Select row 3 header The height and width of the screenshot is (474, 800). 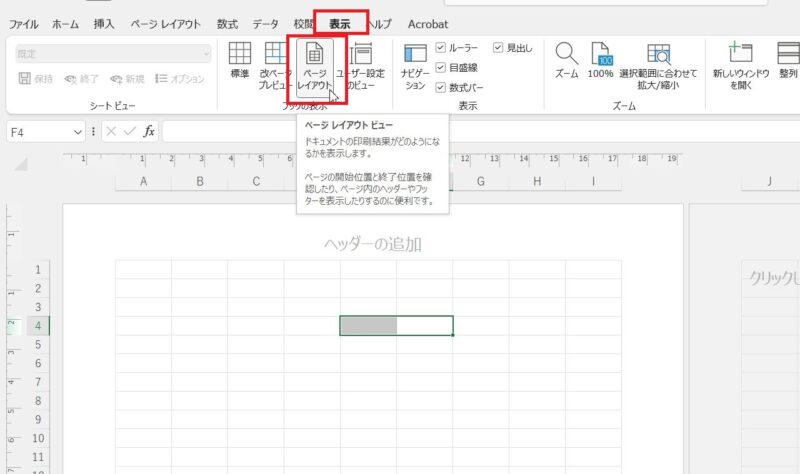click(x=38, y=307)
